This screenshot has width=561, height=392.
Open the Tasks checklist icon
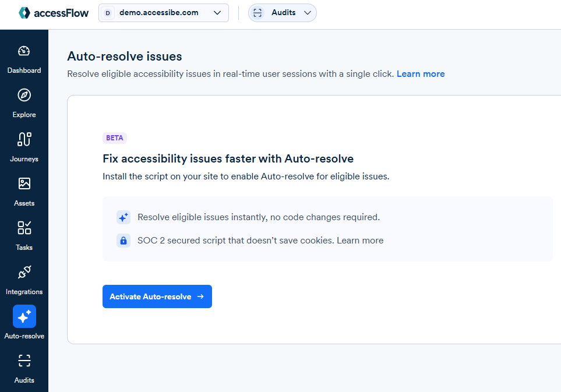click(x=24, y=228)
